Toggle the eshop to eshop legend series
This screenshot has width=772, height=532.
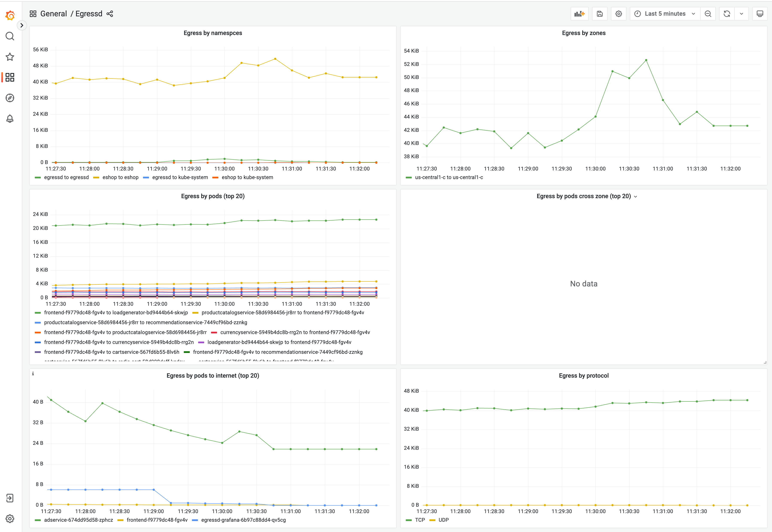click(x=120, y=177)
